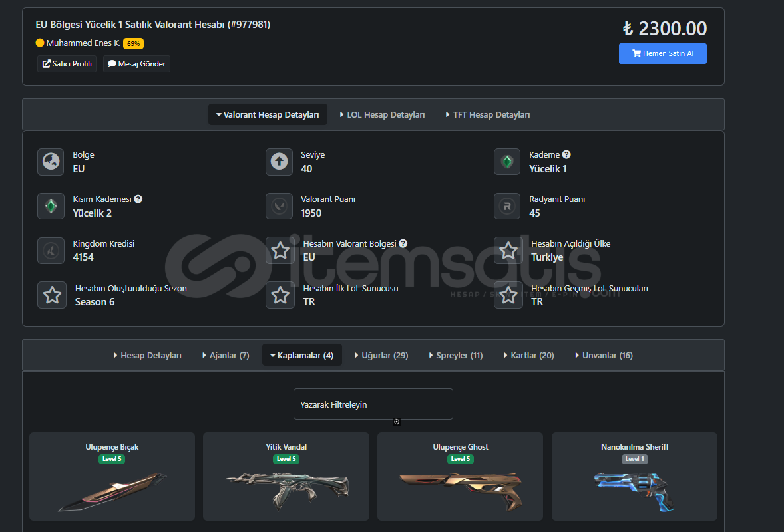Select the Yitik Vandal skin card
The width and height of the screenshot is (784, 532).
click(x=286, y=477)
